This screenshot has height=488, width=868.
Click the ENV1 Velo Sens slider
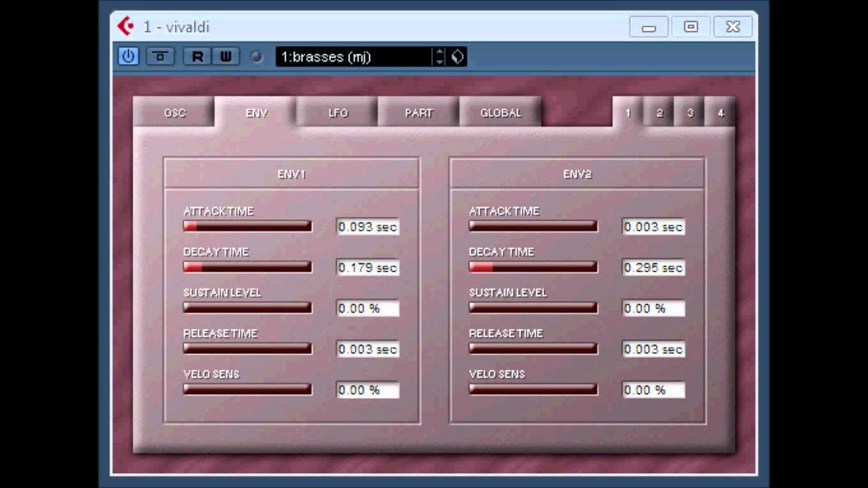coord(248,389)
